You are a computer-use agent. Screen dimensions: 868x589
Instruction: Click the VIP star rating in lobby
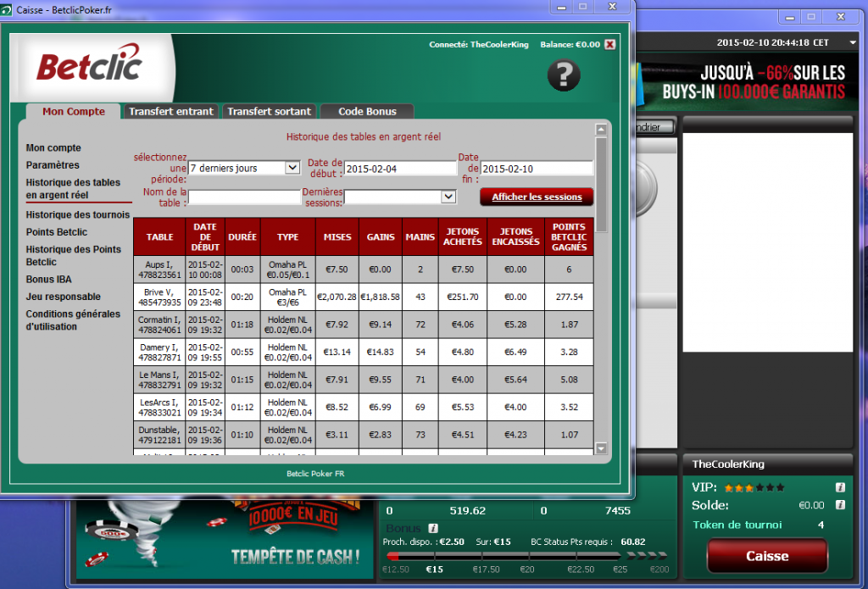point(754,488)
